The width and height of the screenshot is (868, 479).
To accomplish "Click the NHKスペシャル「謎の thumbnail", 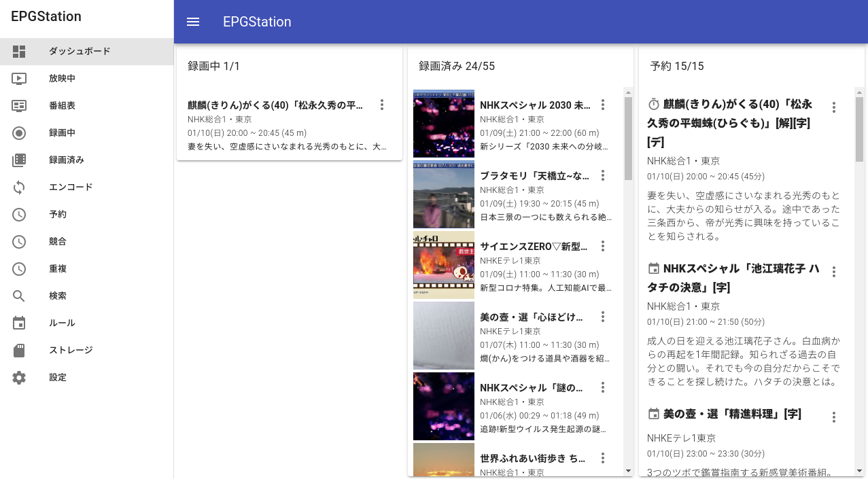I will 444,406.
